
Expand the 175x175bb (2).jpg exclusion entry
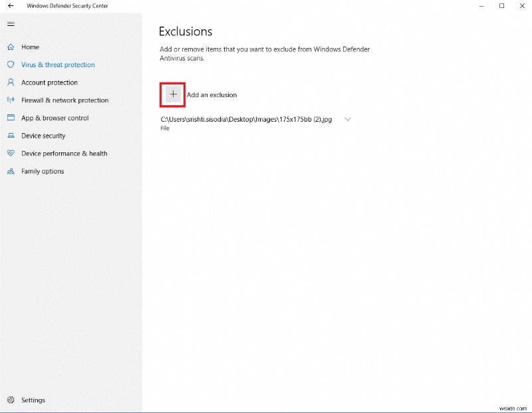(x=348, y=119)
